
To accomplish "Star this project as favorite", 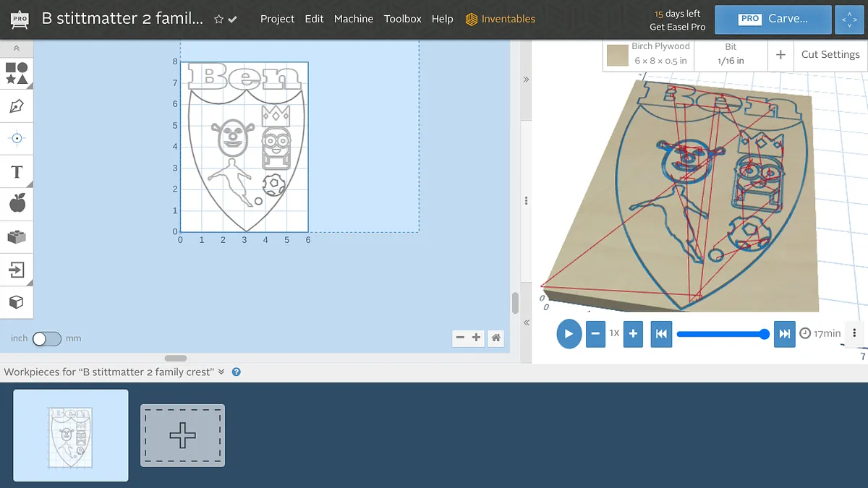I will pos(218,20).
